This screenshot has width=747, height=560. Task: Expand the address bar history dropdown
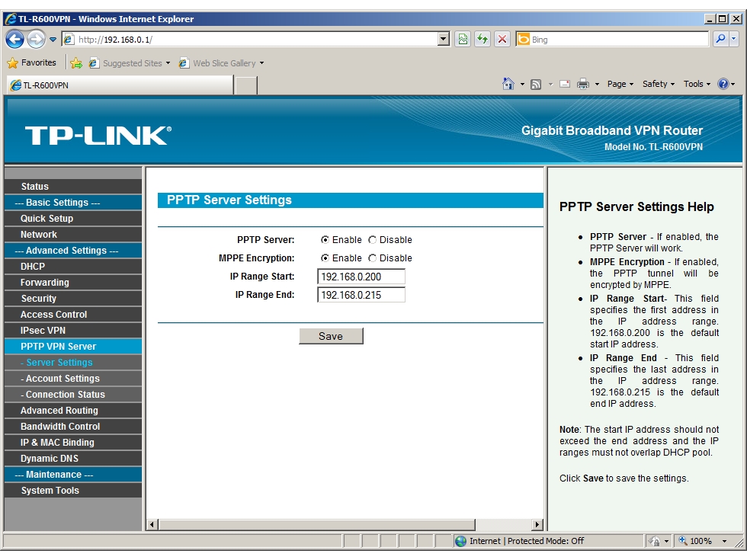click(444, 39)
